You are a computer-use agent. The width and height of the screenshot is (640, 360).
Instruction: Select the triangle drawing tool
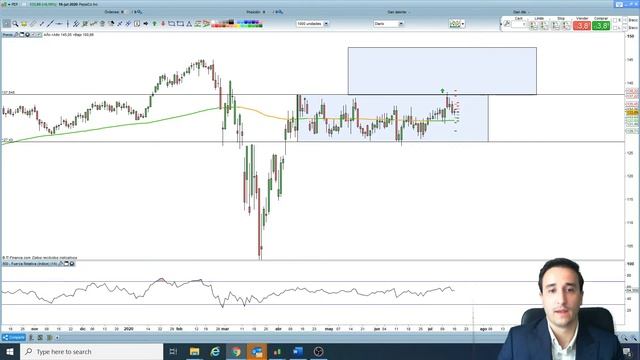point(189,24)
